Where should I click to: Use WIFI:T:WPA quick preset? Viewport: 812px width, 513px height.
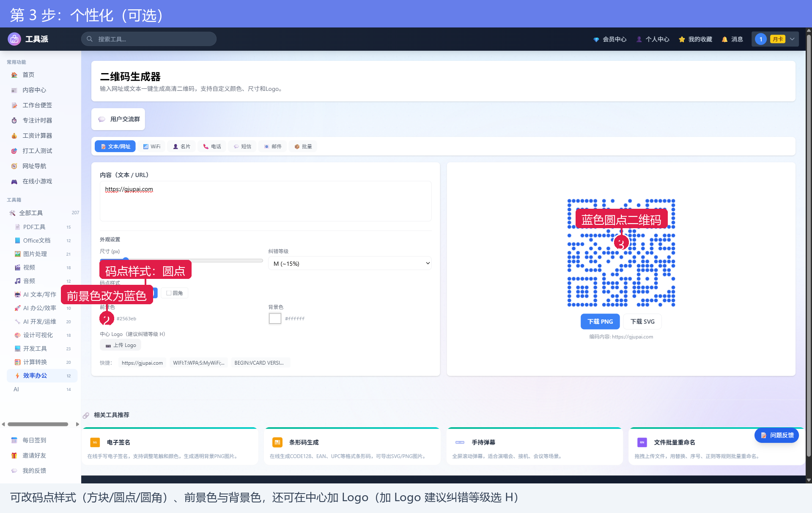pyautogui.click(x=199, y=363)
